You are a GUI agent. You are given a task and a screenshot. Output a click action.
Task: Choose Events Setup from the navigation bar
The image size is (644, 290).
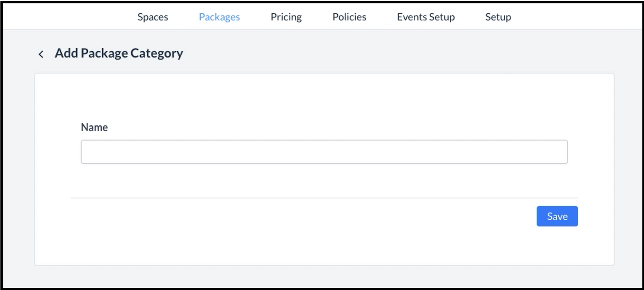[426, 17]
